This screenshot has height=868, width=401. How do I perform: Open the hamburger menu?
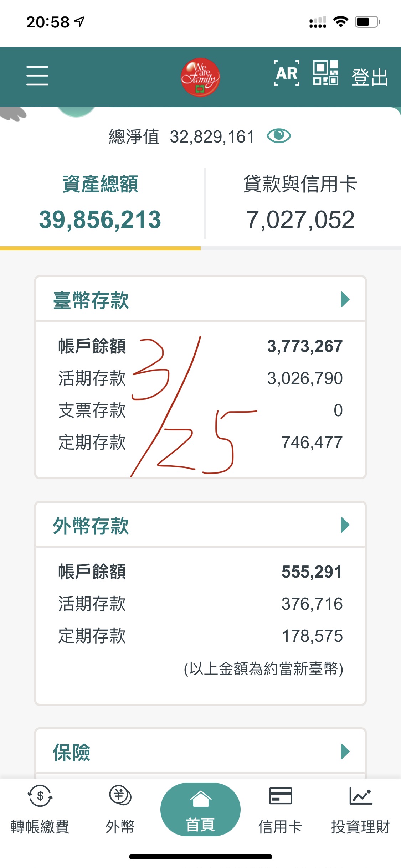(37, 76)
